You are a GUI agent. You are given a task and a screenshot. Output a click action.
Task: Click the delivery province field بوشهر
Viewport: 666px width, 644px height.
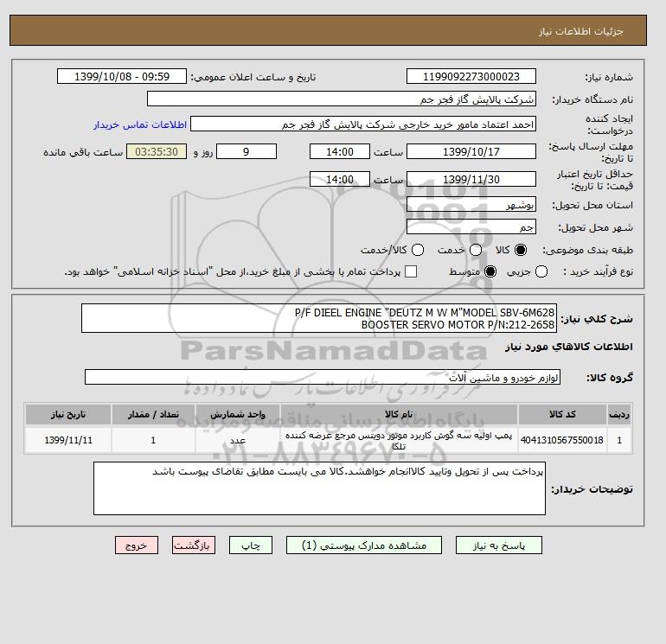tap(471, 205)
